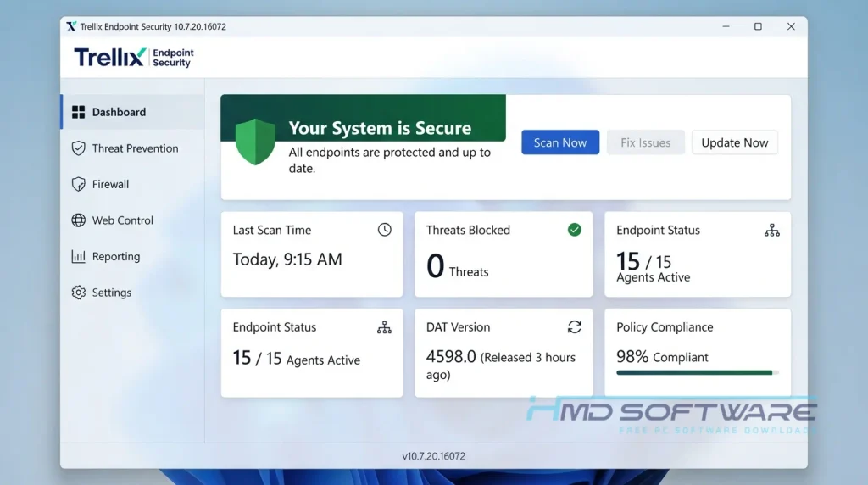The height and width of the screenshot is (485, 868).
Task: Go to the Firewall page
Action: point(133,184)
